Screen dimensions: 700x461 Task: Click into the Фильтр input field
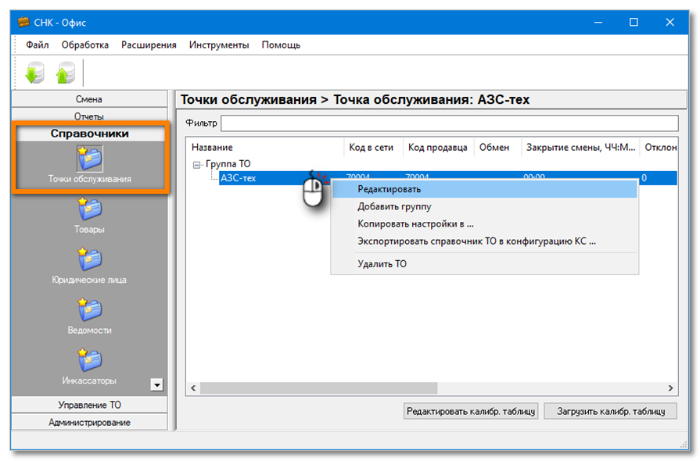click(x=450, y=123)
